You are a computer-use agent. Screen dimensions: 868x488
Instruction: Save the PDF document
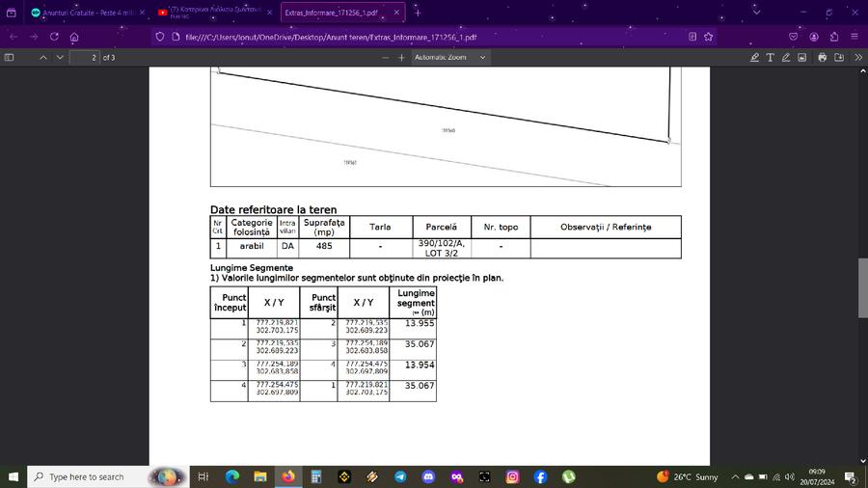tap(838, 57)
